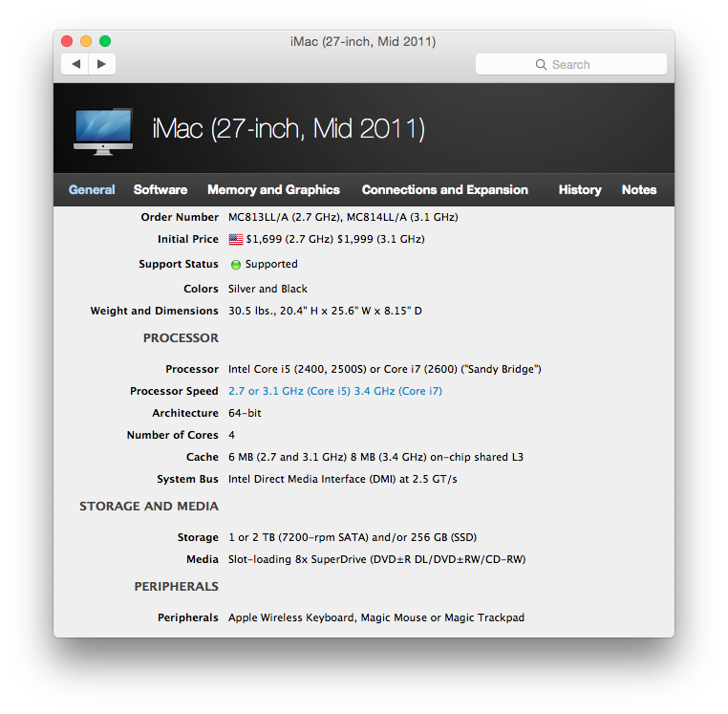Zoom window with the green button
728x714 pixels.
105,41
